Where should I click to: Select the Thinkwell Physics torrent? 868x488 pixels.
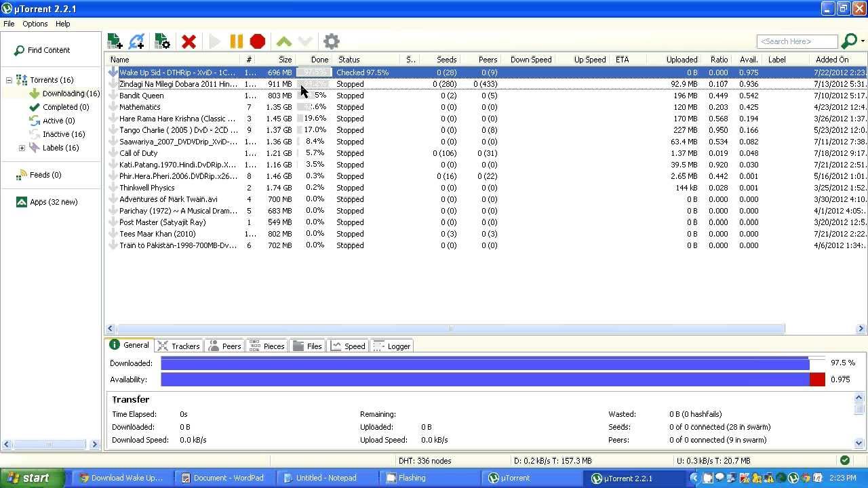486,188
